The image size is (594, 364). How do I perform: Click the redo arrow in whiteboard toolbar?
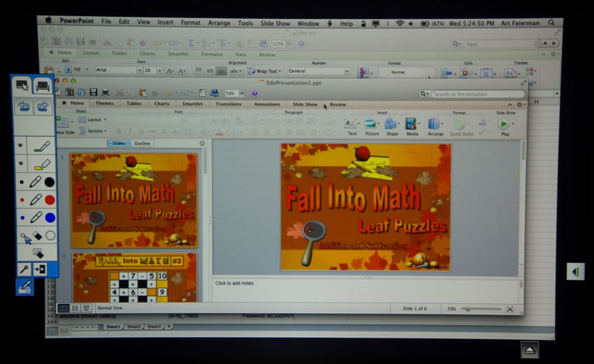(42, 106)
